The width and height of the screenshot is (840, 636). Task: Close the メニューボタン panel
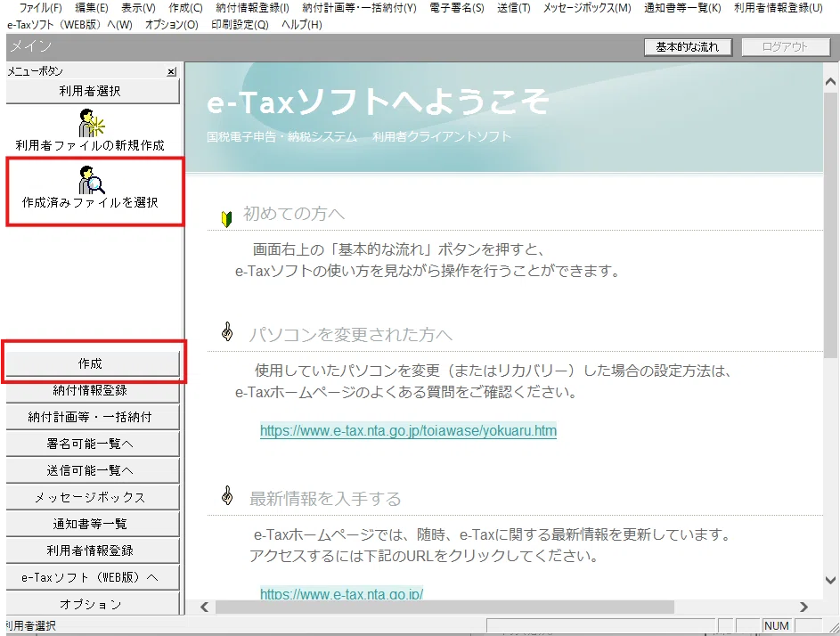tap(171, 71)
